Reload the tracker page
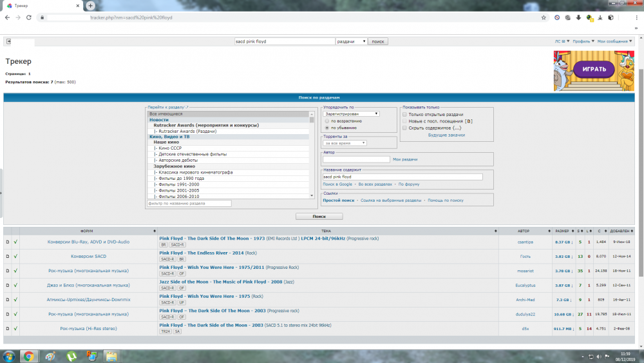Image resolution: width=644 pixels, height=363 pixels. click(29, 17)
